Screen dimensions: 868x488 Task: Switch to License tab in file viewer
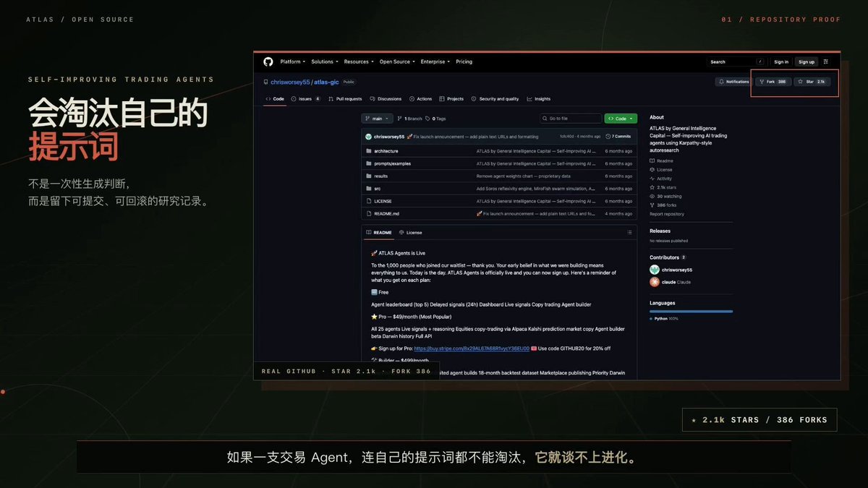click(x=411, y=233)
